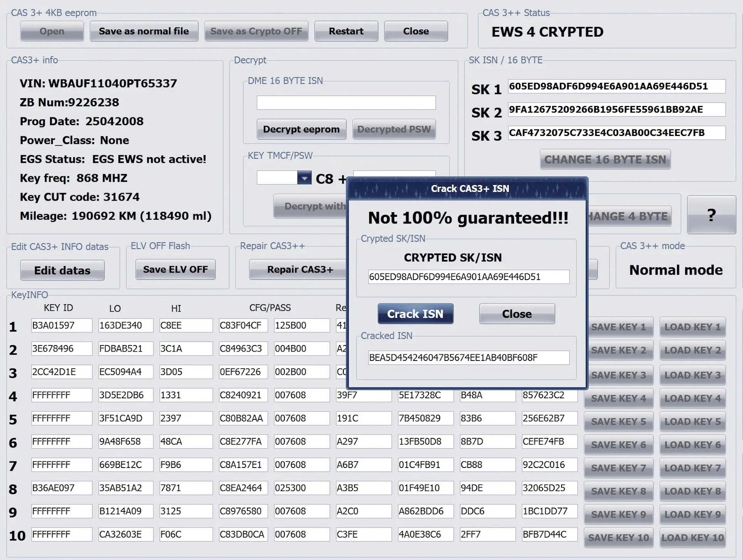The width and height of the screenshot is (743, 560).
Task: Click LOAD KEY 7 button
Action: pyautogui.click(x=693, y=468)
